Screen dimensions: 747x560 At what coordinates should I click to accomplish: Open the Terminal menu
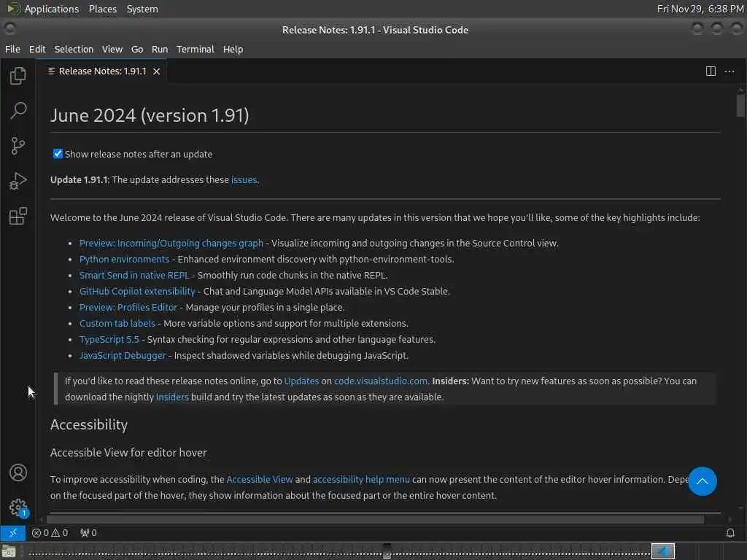pos(196,49)
